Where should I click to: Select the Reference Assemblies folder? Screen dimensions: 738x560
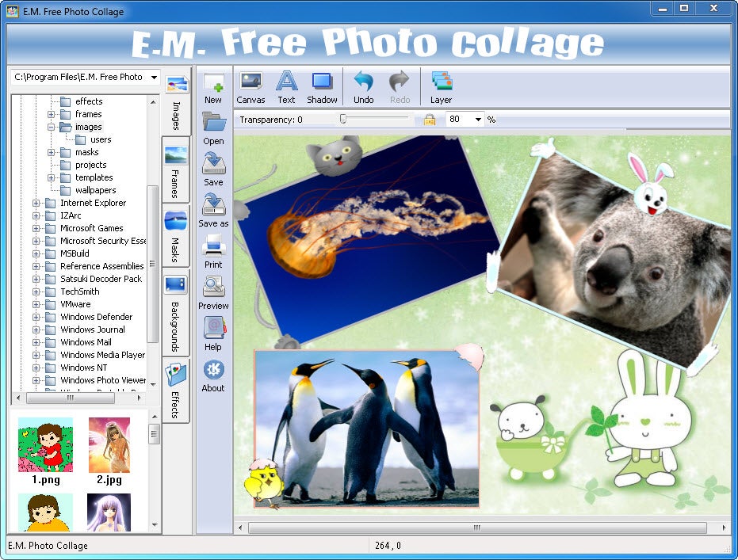[101, 266]
